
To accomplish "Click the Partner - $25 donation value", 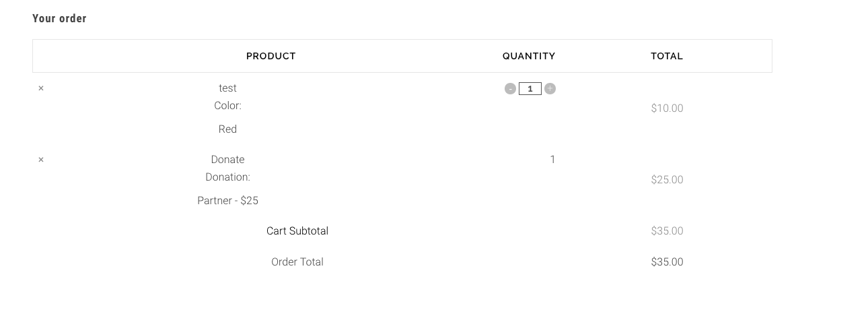I will (227, 200).
